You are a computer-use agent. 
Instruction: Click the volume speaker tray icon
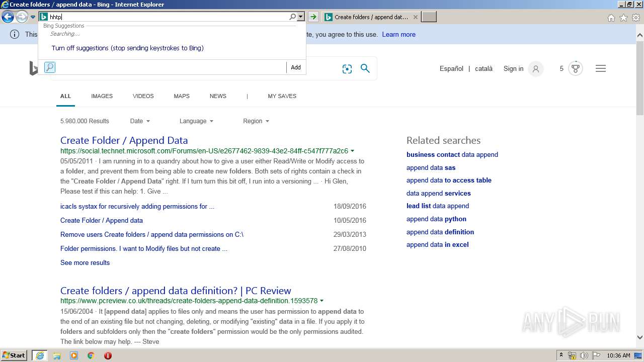(584, 355)
